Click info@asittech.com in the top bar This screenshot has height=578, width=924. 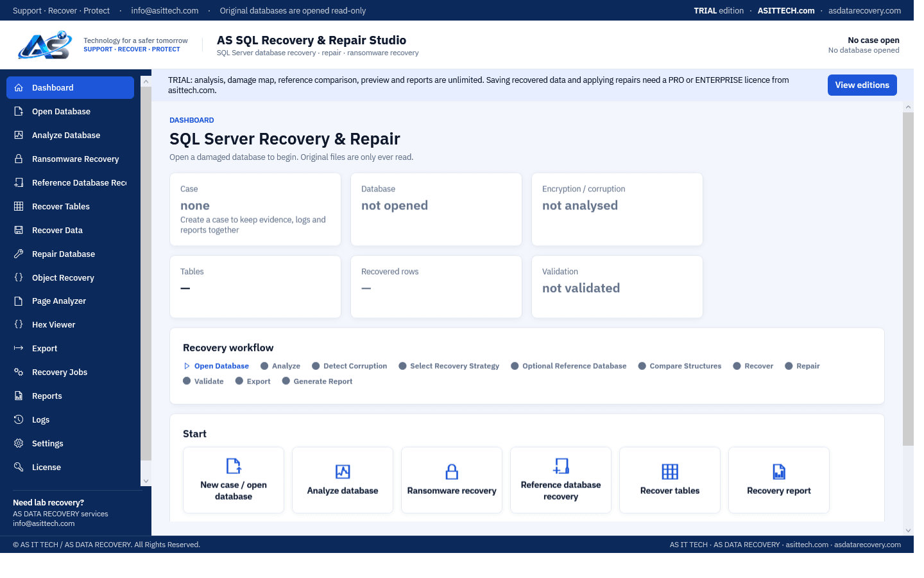(x=165, y=10)
